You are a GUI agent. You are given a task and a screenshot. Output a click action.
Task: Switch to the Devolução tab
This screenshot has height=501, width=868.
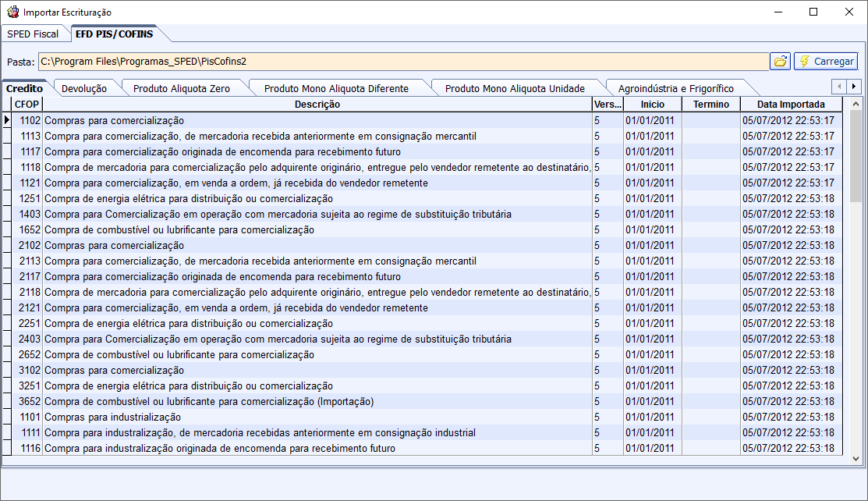(x=84, y=89)
